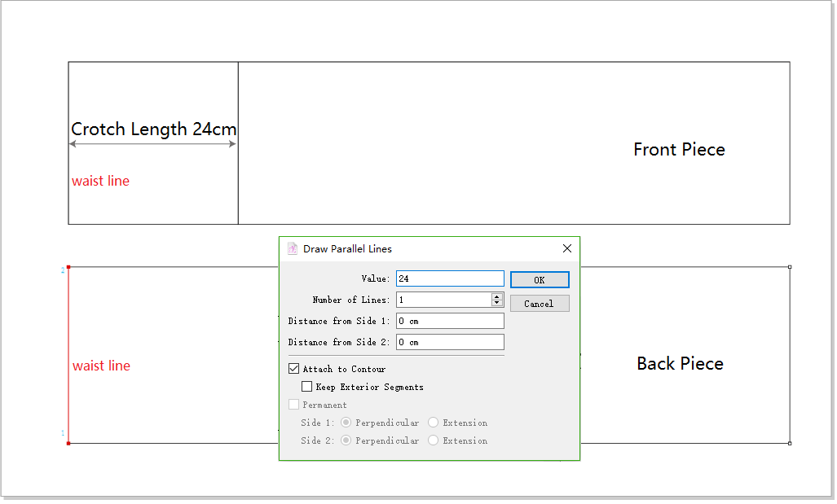The width and height of the screenshot is (837, 504).
Task: Click the Crotch Length 24cm dimension text
Action: 153,129
